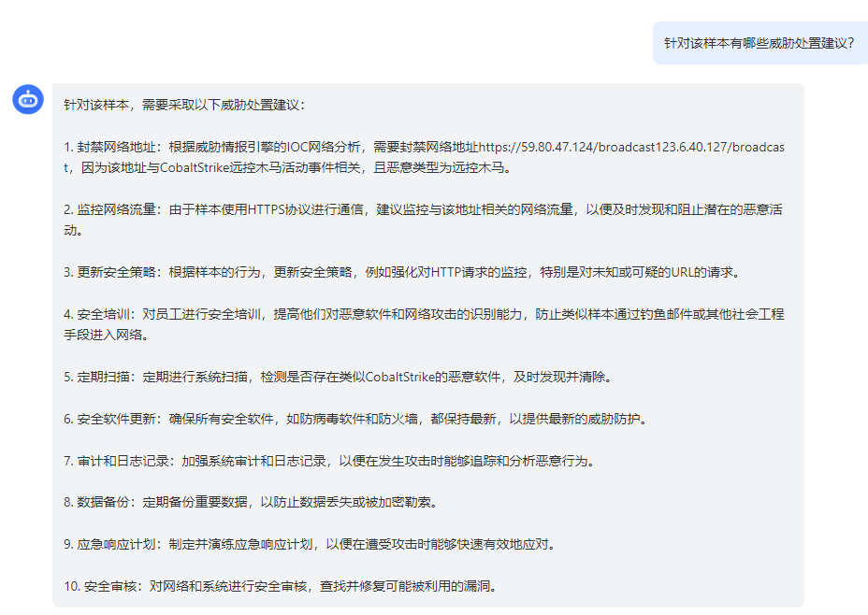Click item 7 heading 审计和日志记录
868x615 pixels.
click(x=123, y=462)
